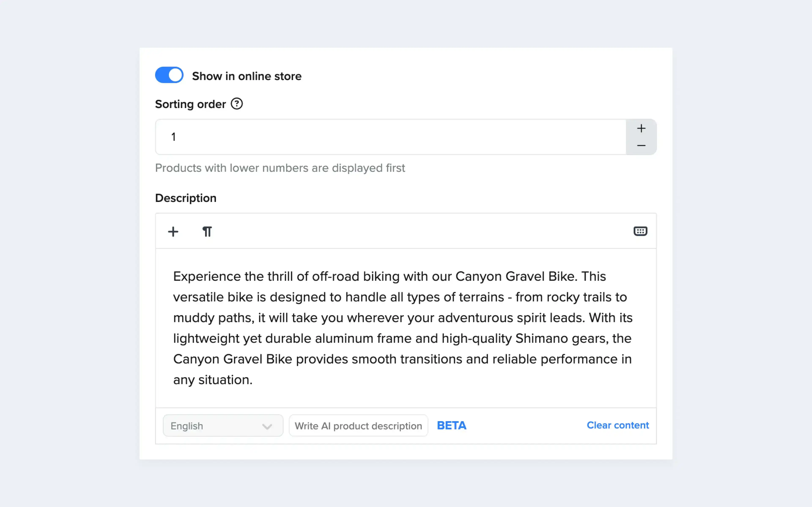Clear the description via Clear content

click(618, 425)
